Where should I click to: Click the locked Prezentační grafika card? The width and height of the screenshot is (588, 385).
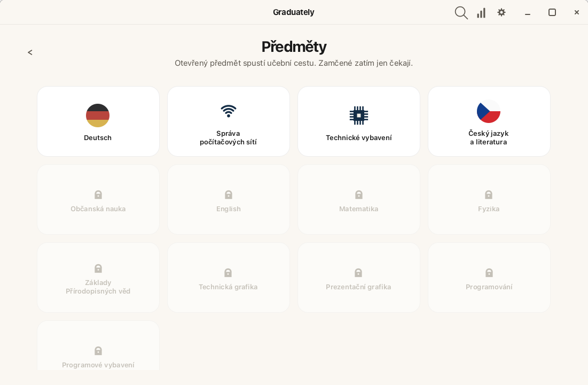pyautogui.click(x=359, y=278)
